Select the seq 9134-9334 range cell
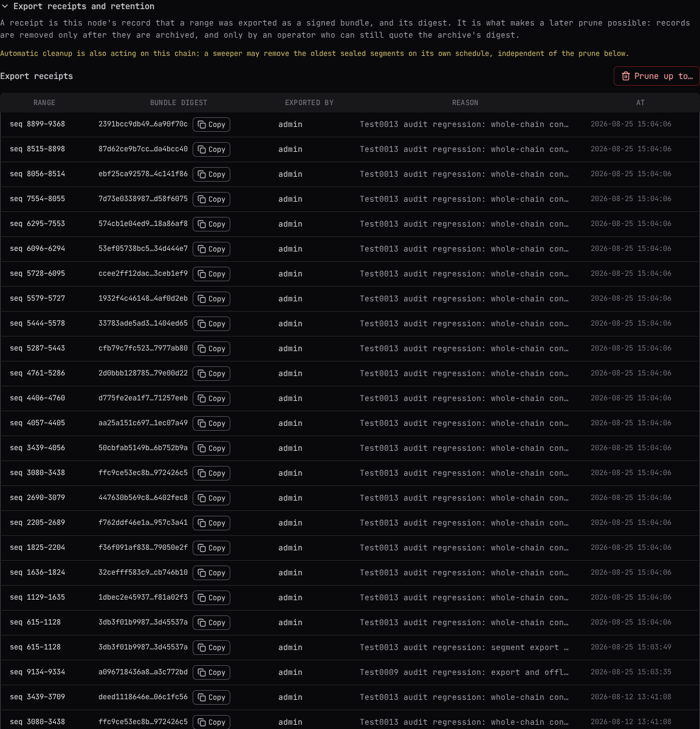The image size is (700, 729). tap(37, 672)
